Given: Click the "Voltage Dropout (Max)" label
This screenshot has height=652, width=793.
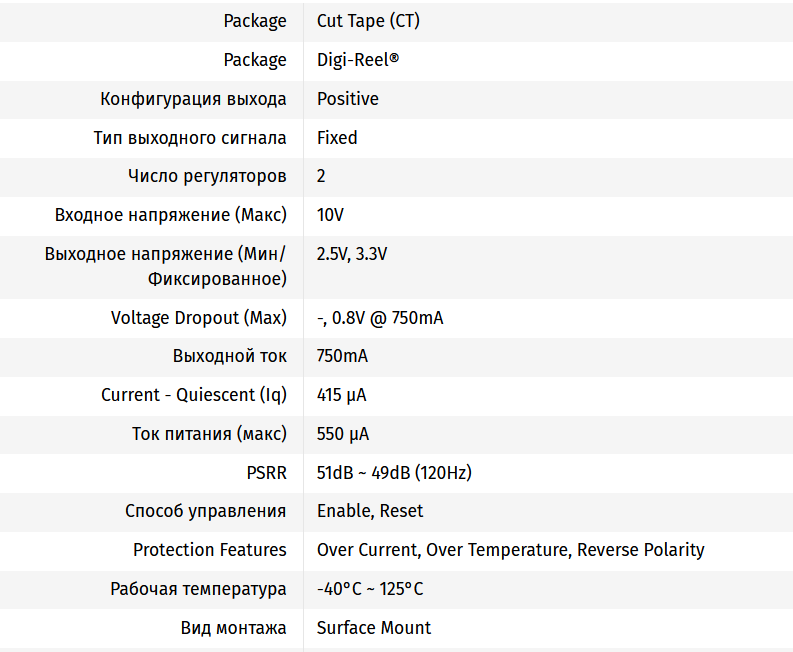Looking at the screenshot, I should [198, 318].
